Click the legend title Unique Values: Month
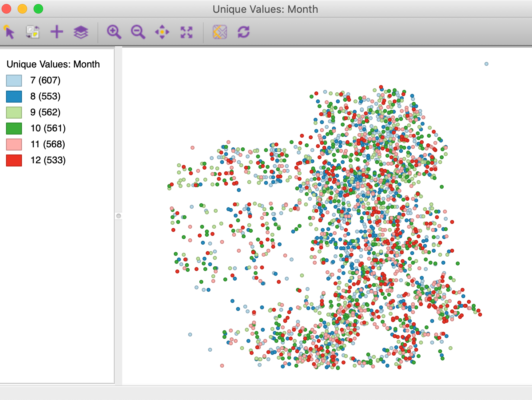The height and width of the screenshot is (400, 532). click(53, 64)
